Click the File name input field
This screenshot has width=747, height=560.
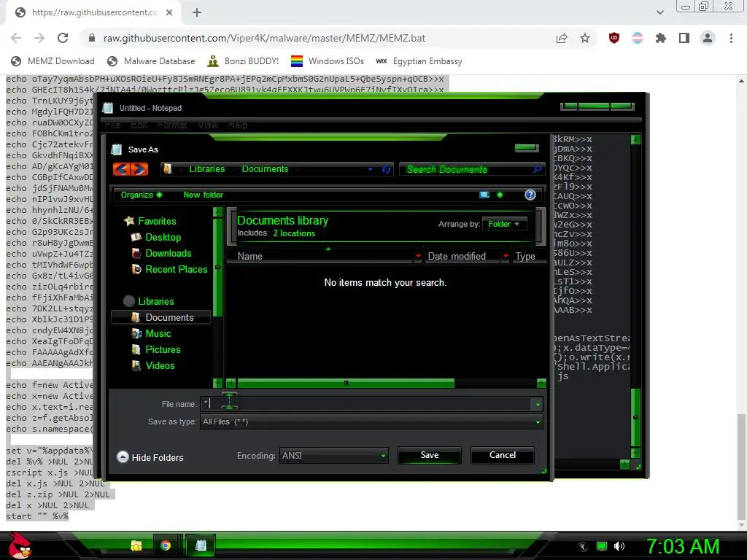(365, 404)
